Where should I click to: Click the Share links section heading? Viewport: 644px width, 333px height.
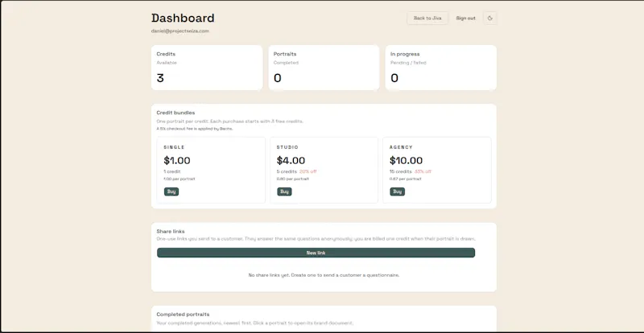(171, 232)
